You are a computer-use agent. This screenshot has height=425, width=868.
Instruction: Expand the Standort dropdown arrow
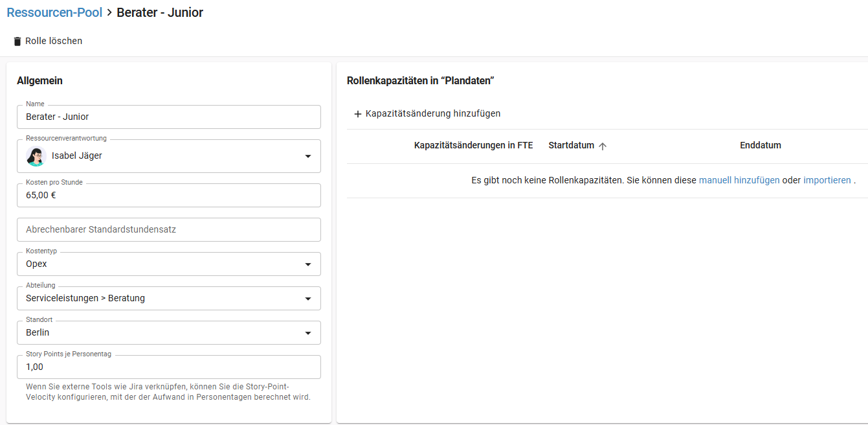pos(307,333)
